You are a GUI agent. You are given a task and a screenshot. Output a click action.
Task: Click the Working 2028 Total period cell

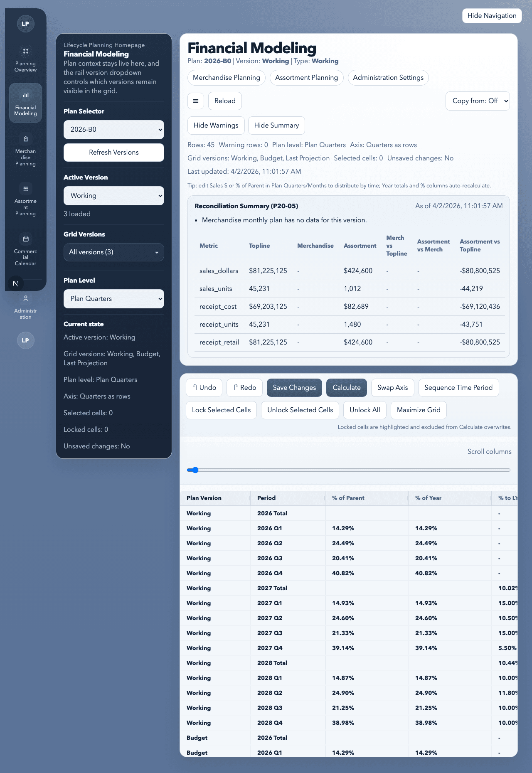click(288, 663)
